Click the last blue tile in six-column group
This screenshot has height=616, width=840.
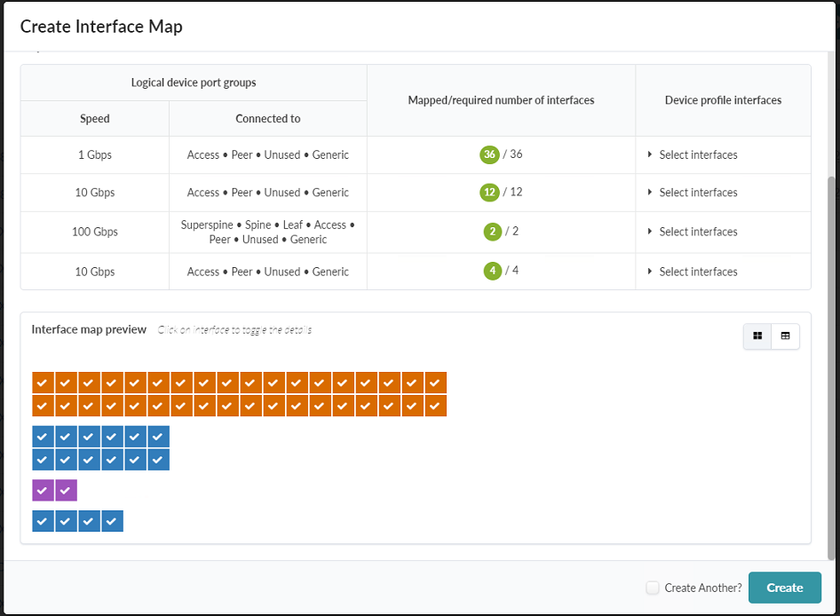(x=158, y=460)
